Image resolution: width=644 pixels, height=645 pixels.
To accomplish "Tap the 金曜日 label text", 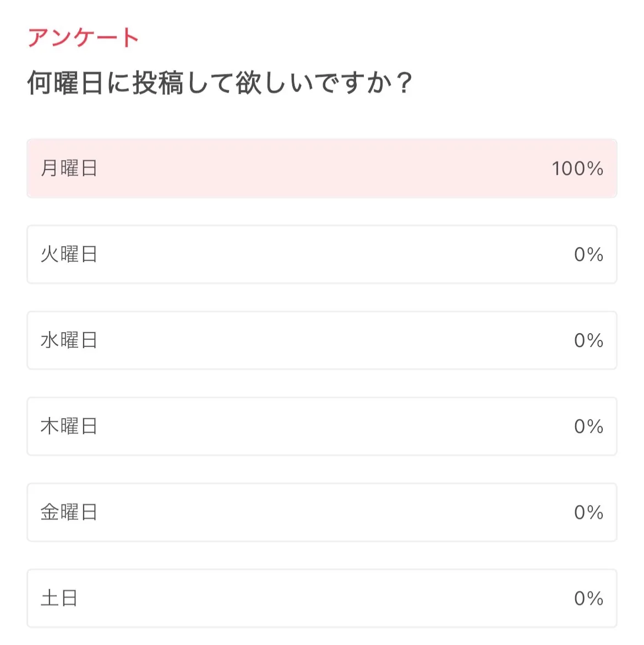I will click(69, 512).
